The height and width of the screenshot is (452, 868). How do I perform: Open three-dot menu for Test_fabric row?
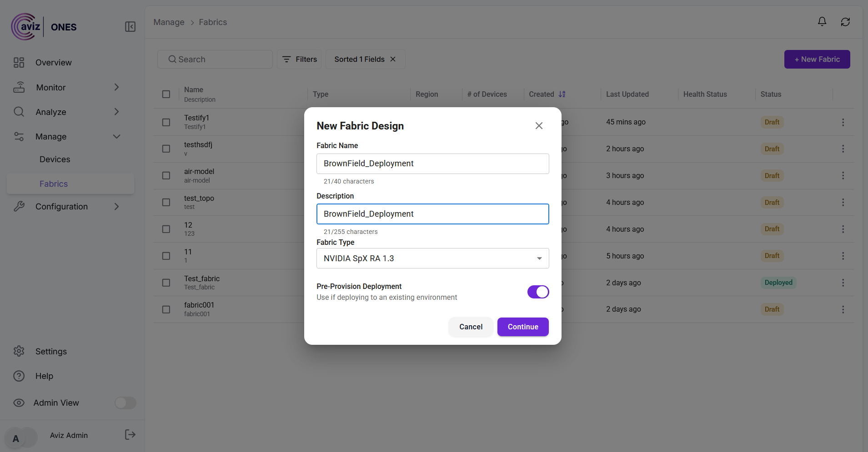click(843, 283)
